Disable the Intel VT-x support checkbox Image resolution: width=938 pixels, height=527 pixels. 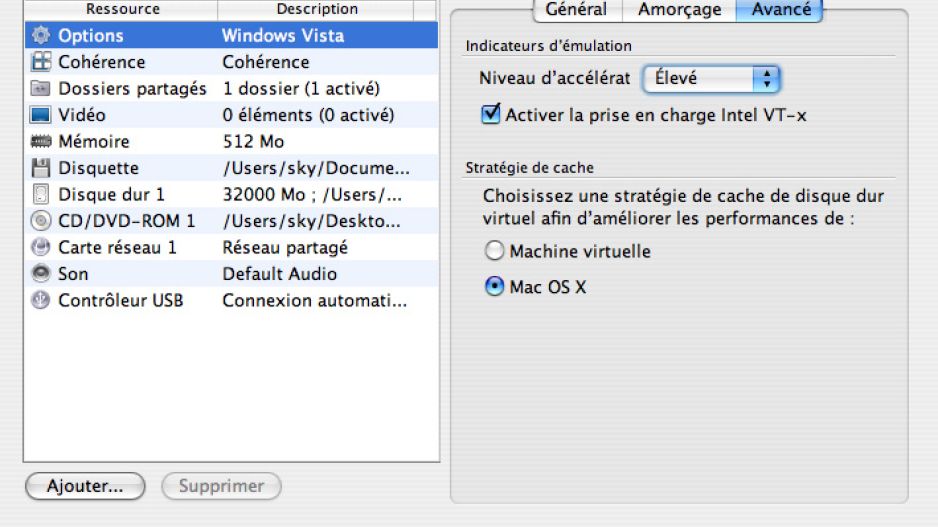pos(491,115)
